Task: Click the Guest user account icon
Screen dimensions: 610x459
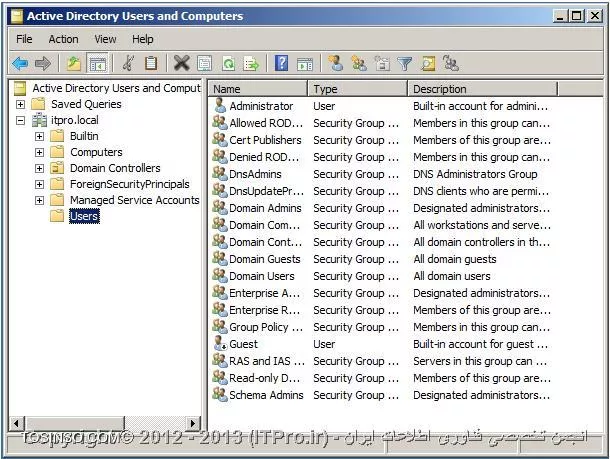Action: (220, 343)
